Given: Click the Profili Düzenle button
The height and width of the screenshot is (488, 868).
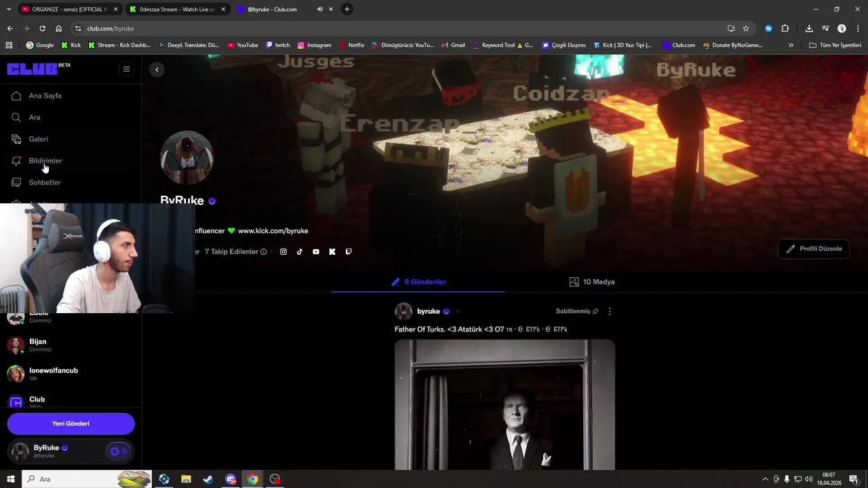Looking at the screenshot, I should click(x=814, y=249).
